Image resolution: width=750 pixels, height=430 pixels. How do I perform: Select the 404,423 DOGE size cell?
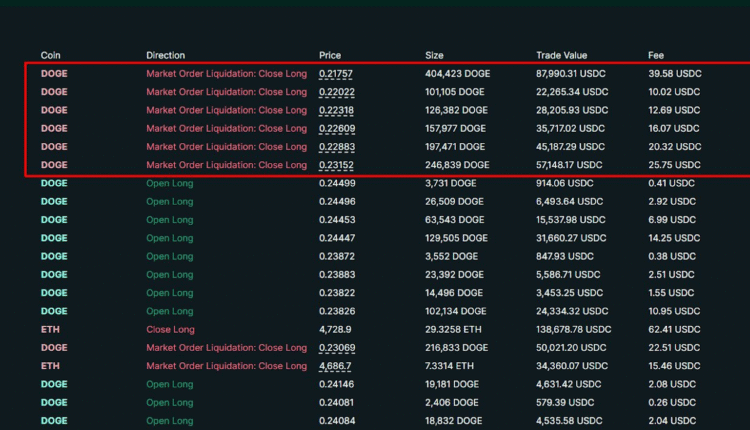coord(456,74)
